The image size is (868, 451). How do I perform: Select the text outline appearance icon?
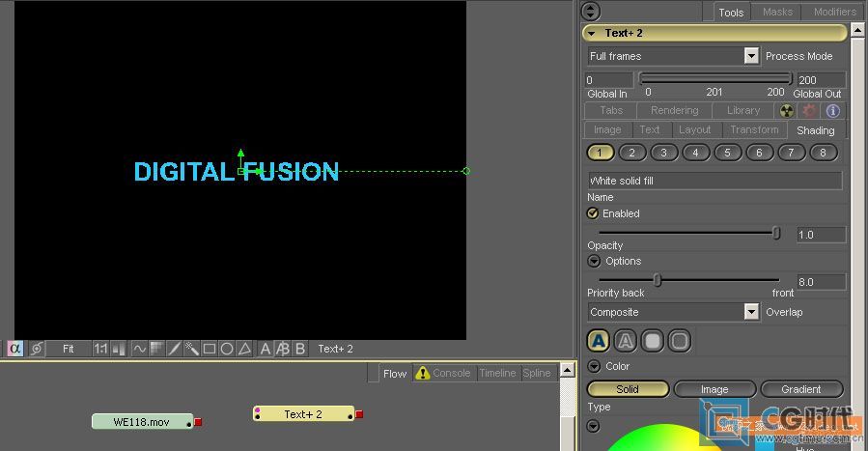626,341
